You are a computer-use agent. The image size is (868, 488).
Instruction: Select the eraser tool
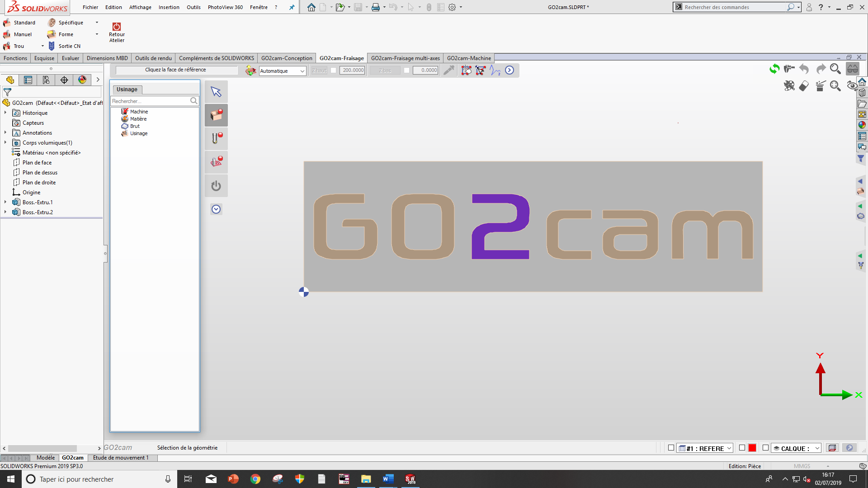click(x=804, y=86)
